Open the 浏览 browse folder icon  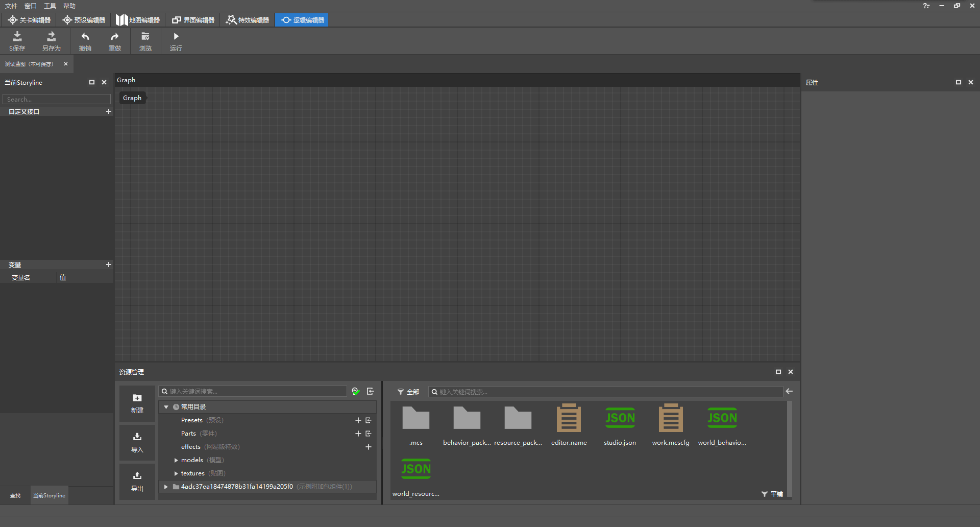click(x=145, y=37)
